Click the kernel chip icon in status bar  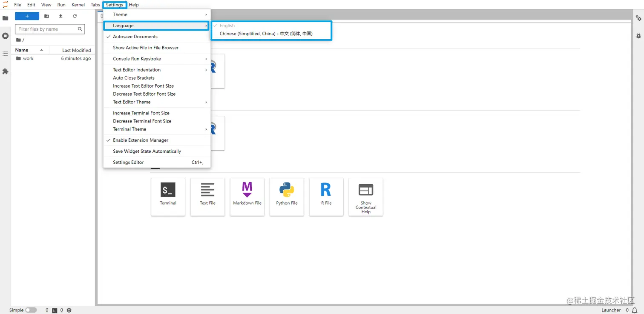point(69,311)
